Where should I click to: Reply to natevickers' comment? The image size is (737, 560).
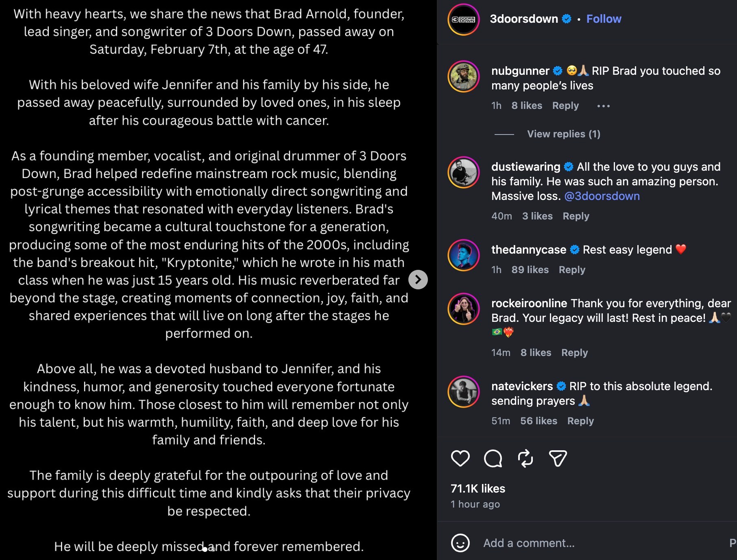[580, 421]
